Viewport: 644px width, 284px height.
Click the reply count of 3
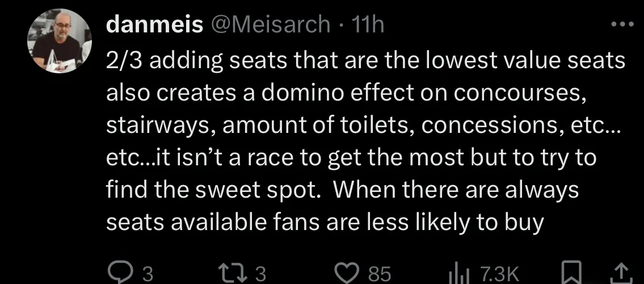147,274
